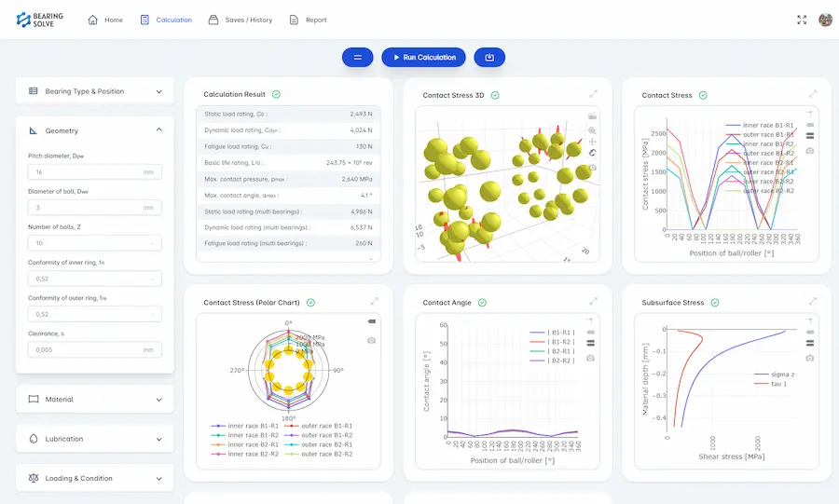Image resolution: width=839 pixels, height=504 pixels.
Task: Open the Calculation tab
Action: pos(166,20)
